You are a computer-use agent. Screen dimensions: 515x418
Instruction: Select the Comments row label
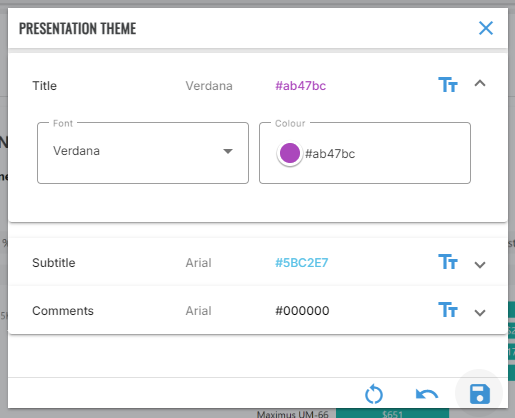[x=63, y=311]
